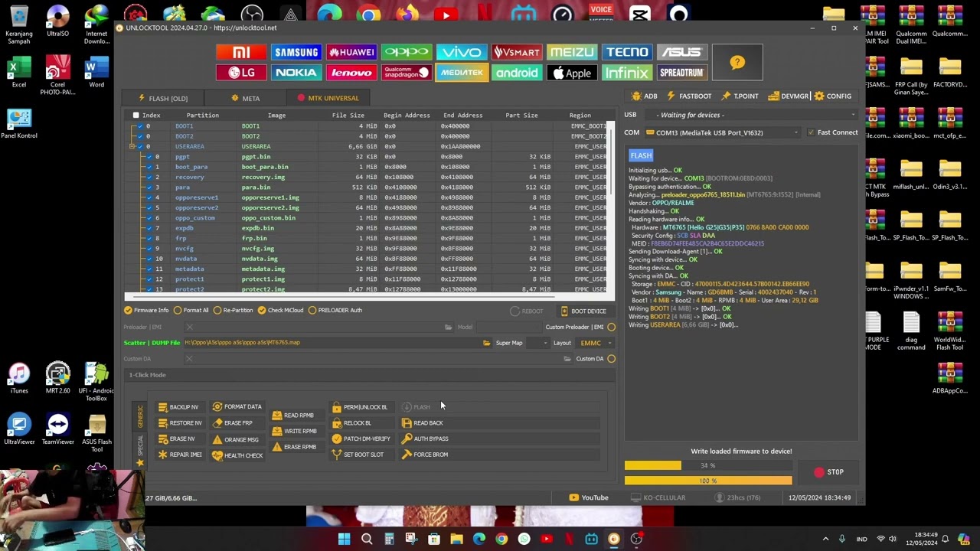The image size is (980, 551).
Task: Open the yellow help question icon
Action: pyautogui.click(x=737, y=62)
